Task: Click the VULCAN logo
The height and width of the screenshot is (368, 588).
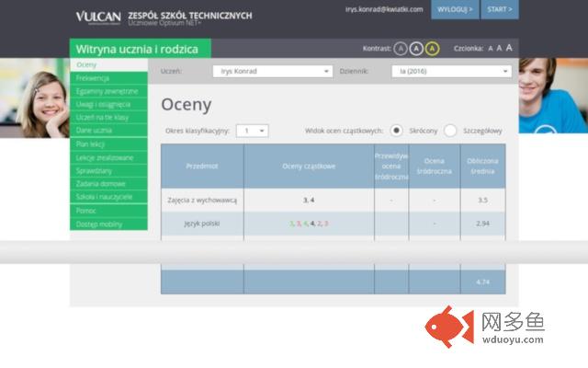Action: click(98, 17)
